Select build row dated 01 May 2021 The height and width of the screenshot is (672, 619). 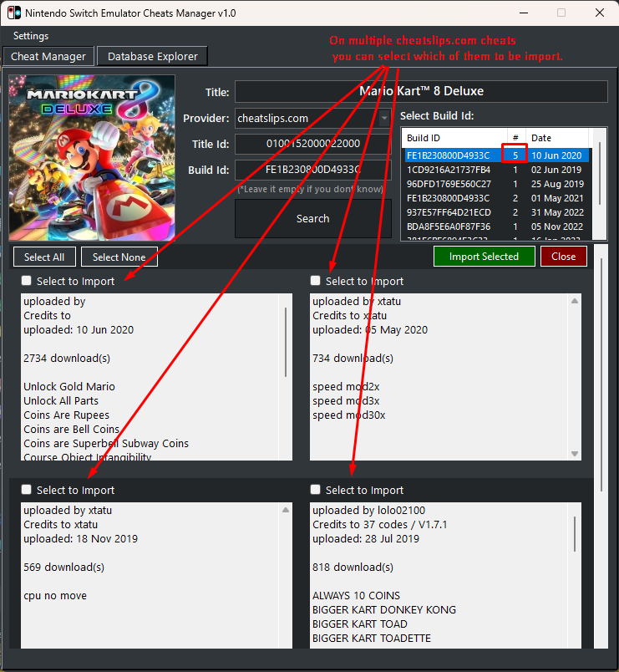(x=497, y=198)
